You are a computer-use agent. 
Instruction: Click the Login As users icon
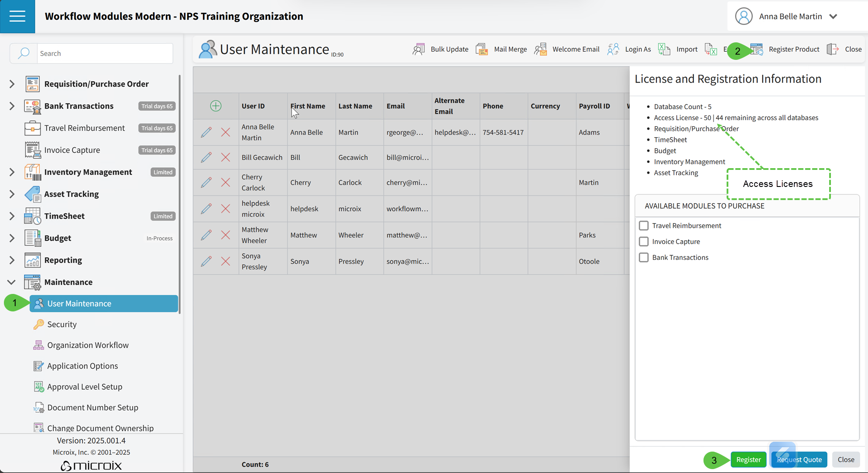pos(613,49)
